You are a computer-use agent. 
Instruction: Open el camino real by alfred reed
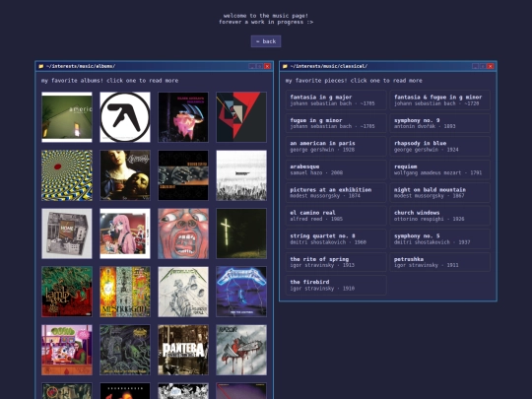(336, 216)
